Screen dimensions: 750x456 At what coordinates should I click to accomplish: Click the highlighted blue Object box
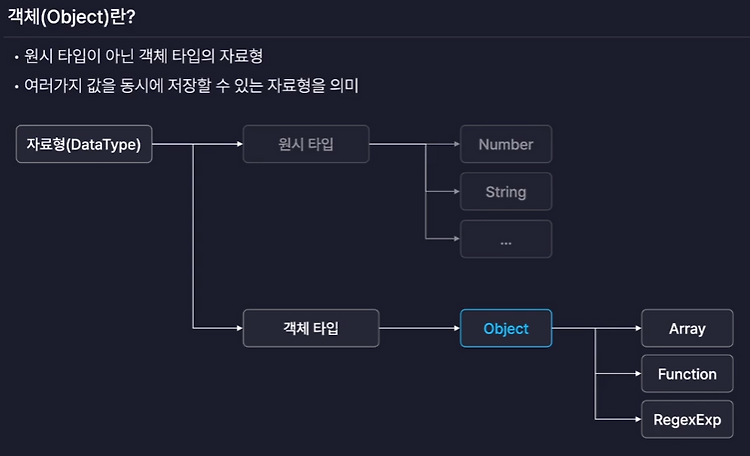pos(506,328)
